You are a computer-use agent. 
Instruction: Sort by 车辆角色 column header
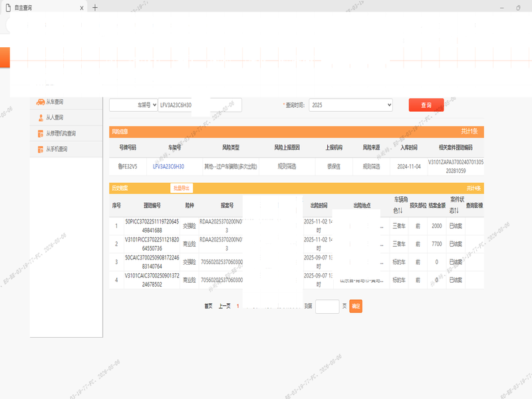click(x=400, y=205)
